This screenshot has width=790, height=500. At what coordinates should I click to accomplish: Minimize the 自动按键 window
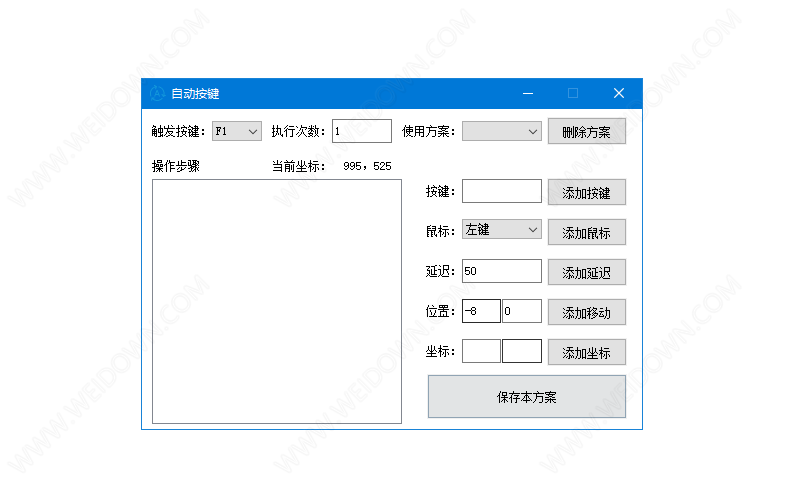coord(527,93)
